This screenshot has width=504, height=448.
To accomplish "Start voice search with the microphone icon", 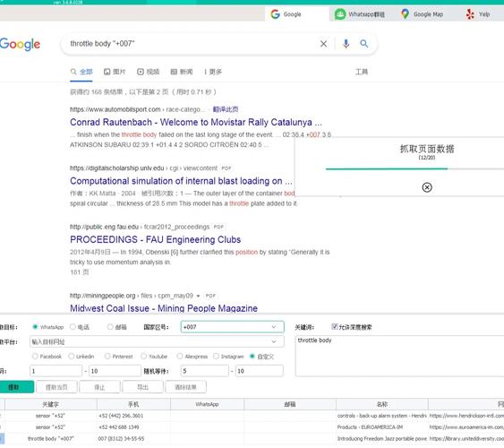I will tap(346, 44).
